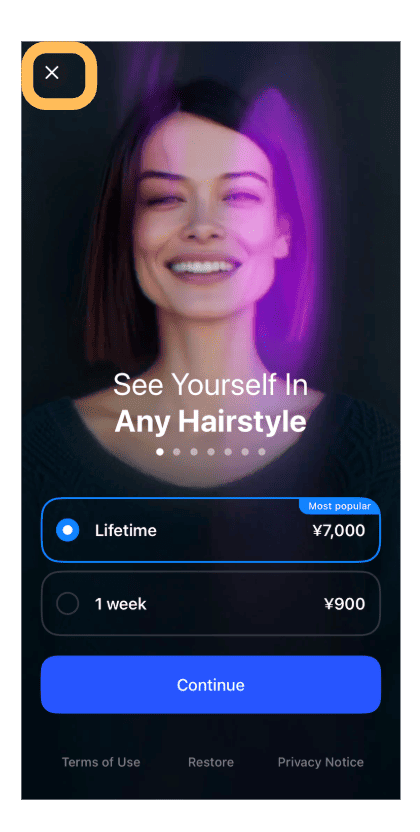Go to the third carousel dot
This screenshot has height=832, width=420.
(x=194, y=452)
